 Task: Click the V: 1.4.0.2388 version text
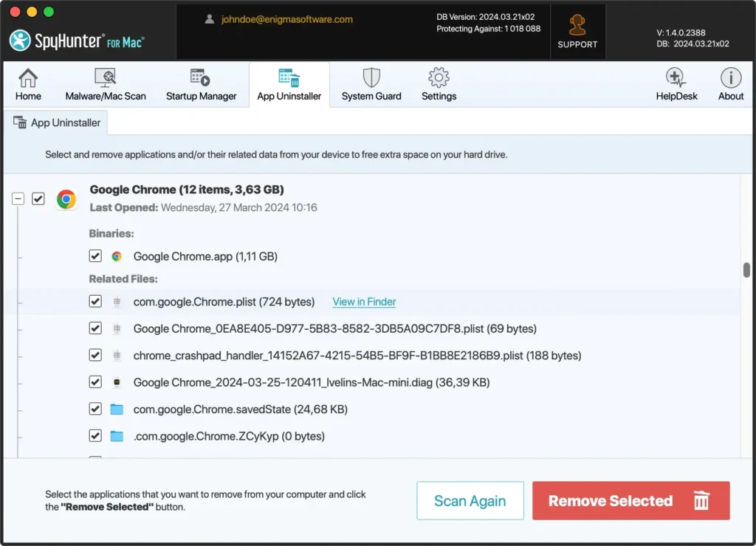[681, 32]
